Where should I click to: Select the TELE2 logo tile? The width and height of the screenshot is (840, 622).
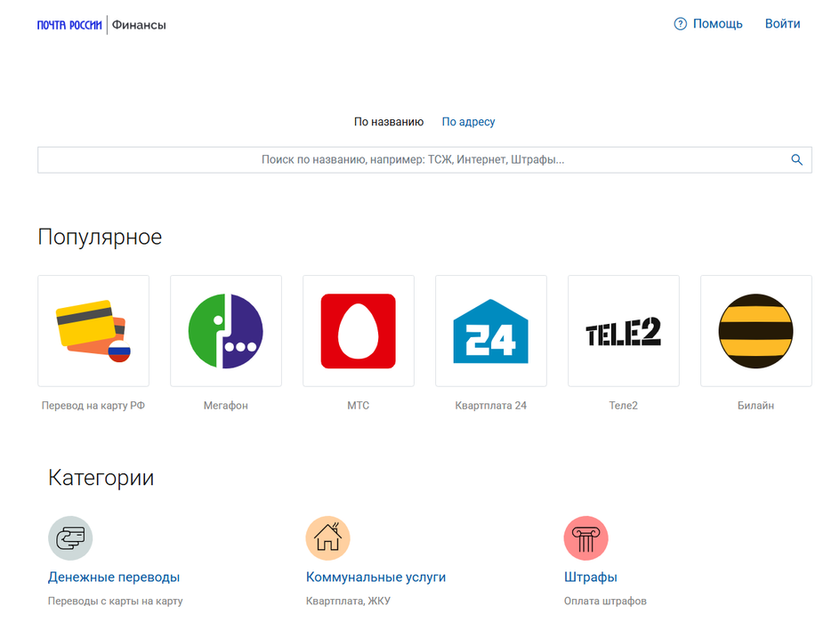(x=624, y=330)
